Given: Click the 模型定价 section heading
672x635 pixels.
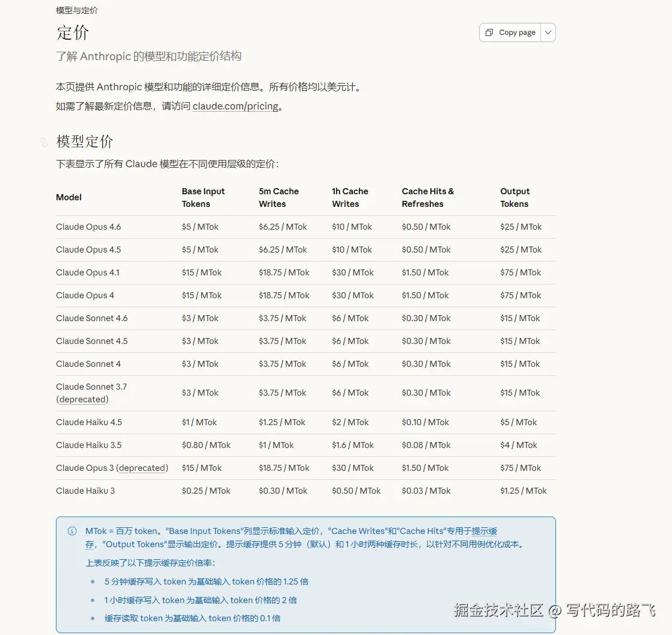Looking at the screenshot, I should (x=84, y=141).
